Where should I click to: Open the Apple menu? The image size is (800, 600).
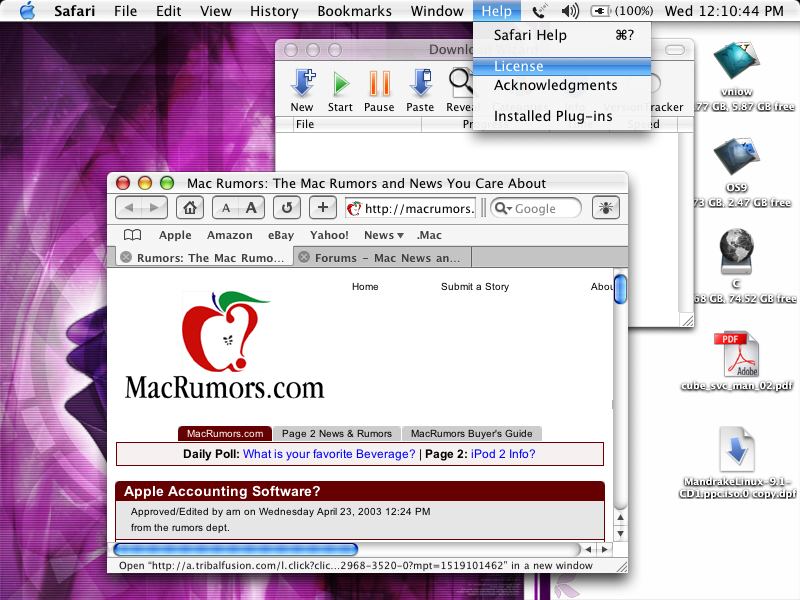click(28, 11)
